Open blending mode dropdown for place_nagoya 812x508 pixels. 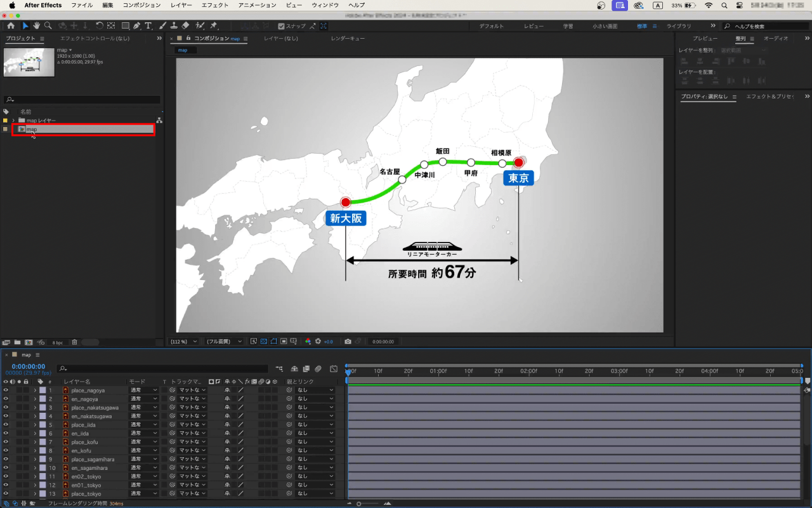143,391
